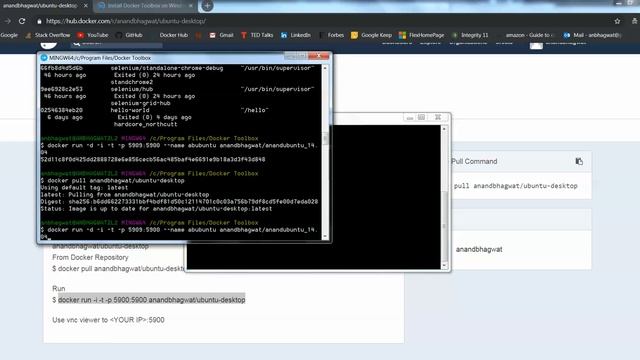Close the Install Docker Toolbox tab
Screen dimensions: 640x360
191,6
